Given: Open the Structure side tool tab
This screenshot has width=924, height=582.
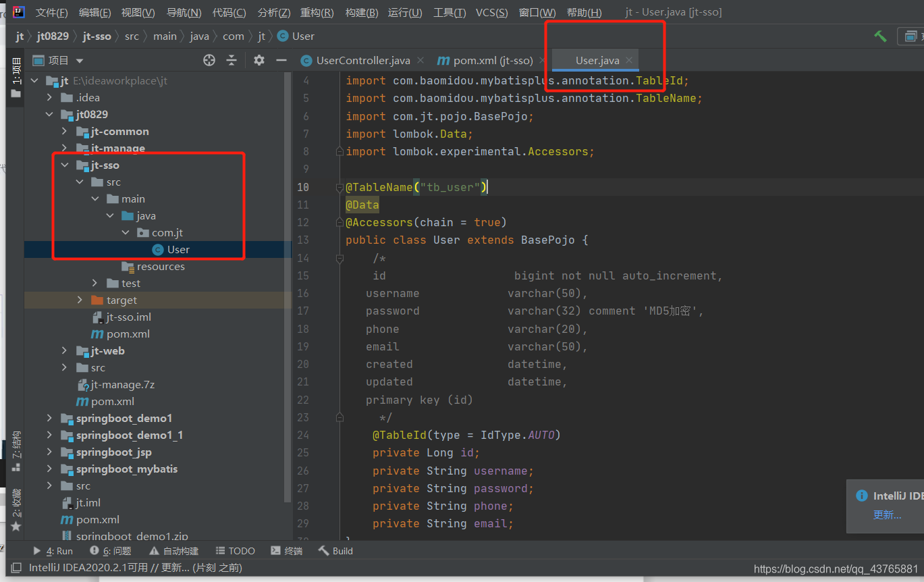Looking at the screenshot, I should pos(16,450).
